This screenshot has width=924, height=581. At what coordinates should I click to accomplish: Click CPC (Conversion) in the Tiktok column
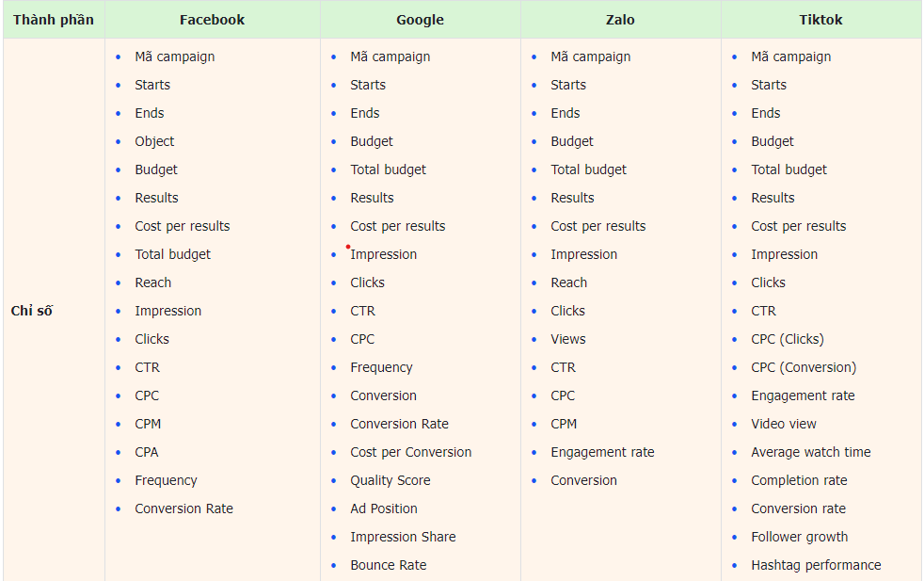pyautogui.click(x=804, y=367)
